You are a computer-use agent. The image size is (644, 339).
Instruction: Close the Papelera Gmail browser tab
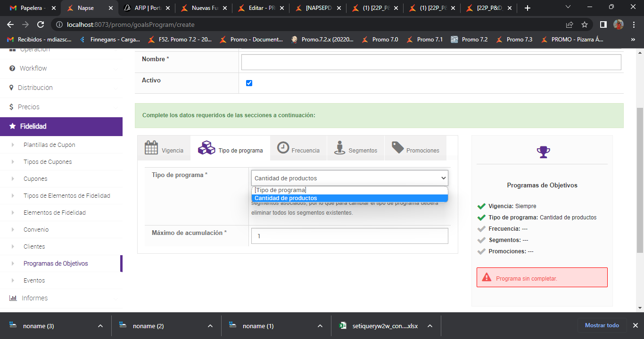(54, 8)
